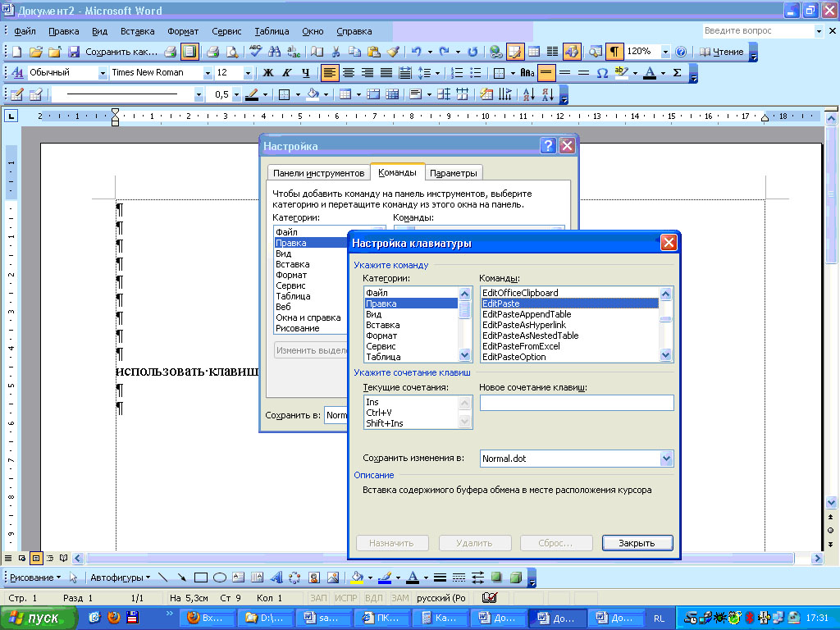840x630 pixels.
Task: Click the Paste clipboard icon
Action: coord(374,52)
